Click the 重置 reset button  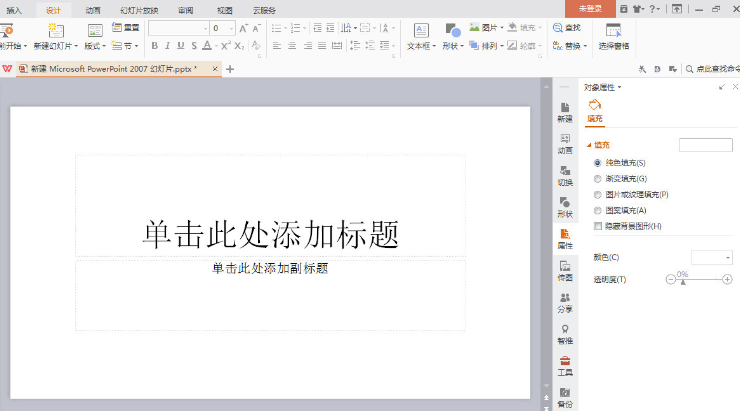126,28
